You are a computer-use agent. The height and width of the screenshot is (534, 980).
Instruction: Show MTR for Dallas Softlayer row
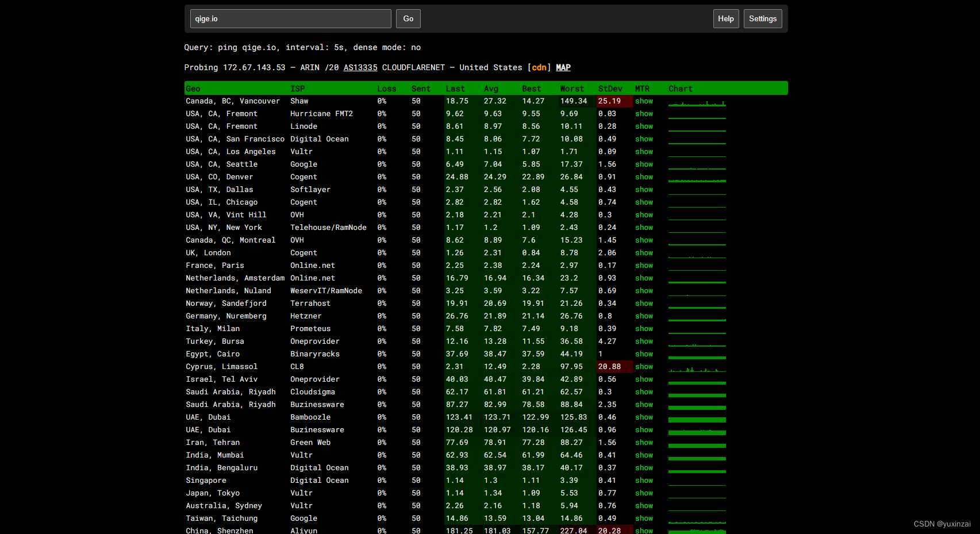coord(644,190)
